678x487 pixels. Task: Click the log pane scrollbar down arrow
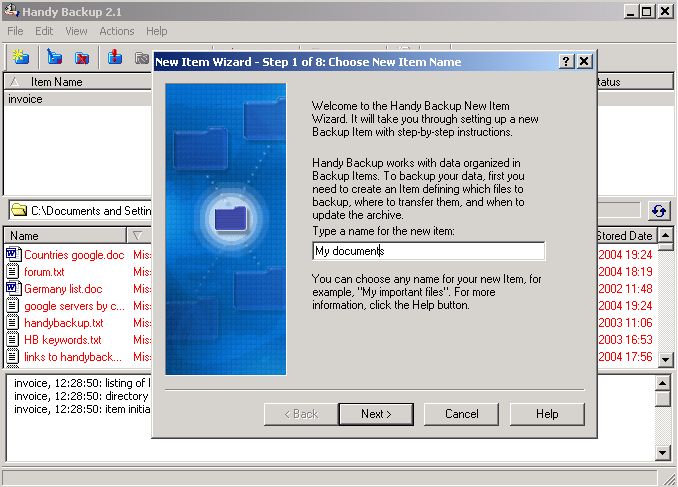click(663, 452)
